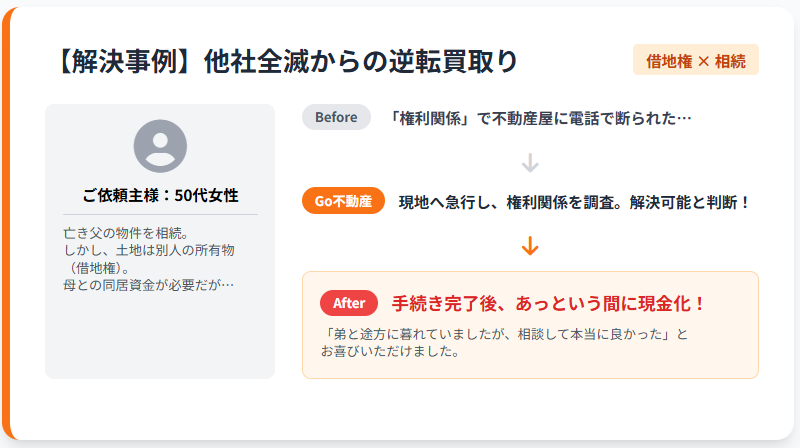
Task: Click the gray downward arrow below Before
Action: 531,162
